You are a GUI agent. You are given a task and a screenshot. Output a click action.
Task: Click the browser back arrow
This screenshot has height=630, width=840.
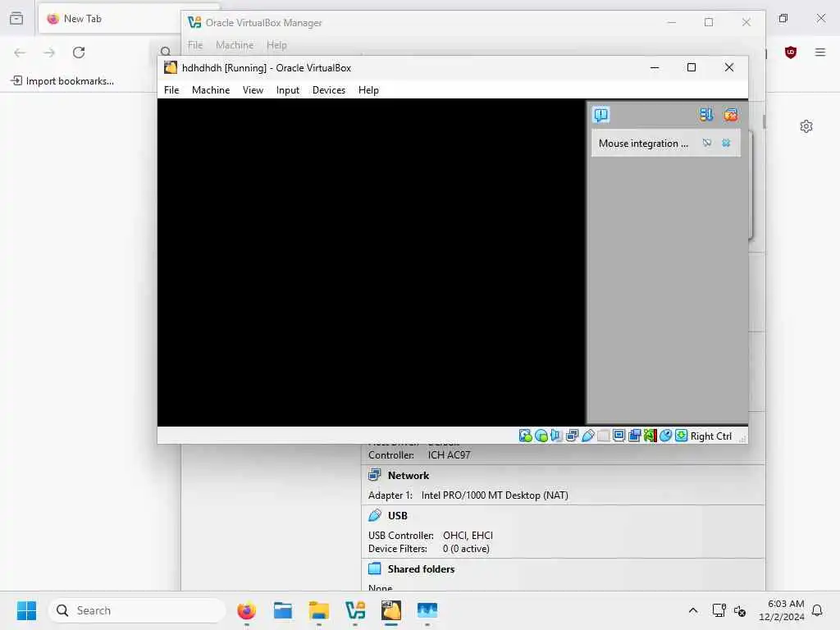tap(20, 52)
